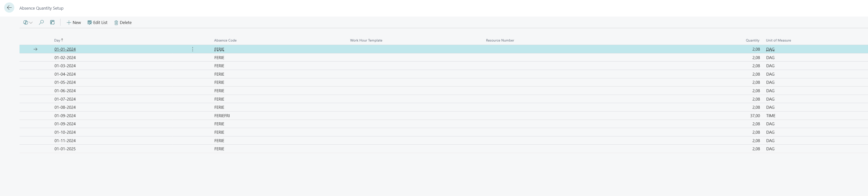The image size is (868, 196).
Task: Click the TIME unit of measure cell
Action: 771,116
